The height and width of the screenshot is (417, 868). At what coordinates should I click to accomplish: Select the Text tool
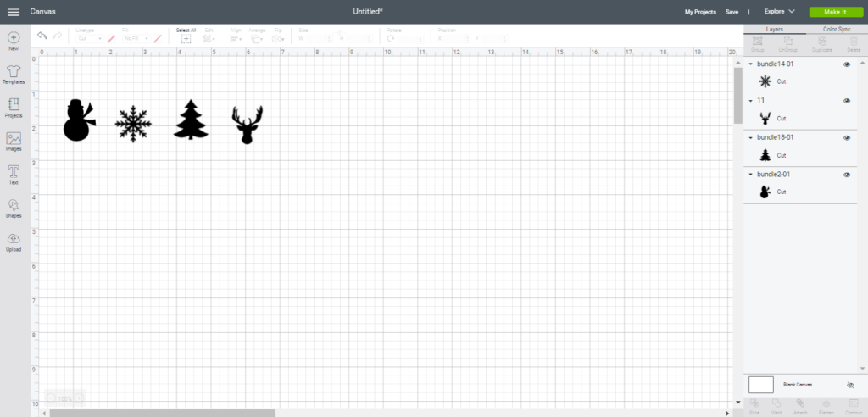14,174
